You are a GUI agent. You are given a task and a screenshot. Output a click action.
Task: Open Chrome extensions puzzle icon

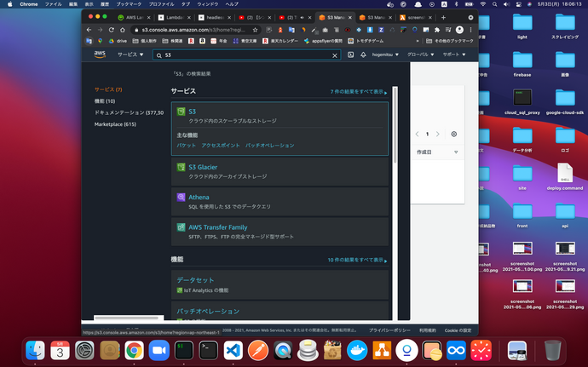(437, 30)
